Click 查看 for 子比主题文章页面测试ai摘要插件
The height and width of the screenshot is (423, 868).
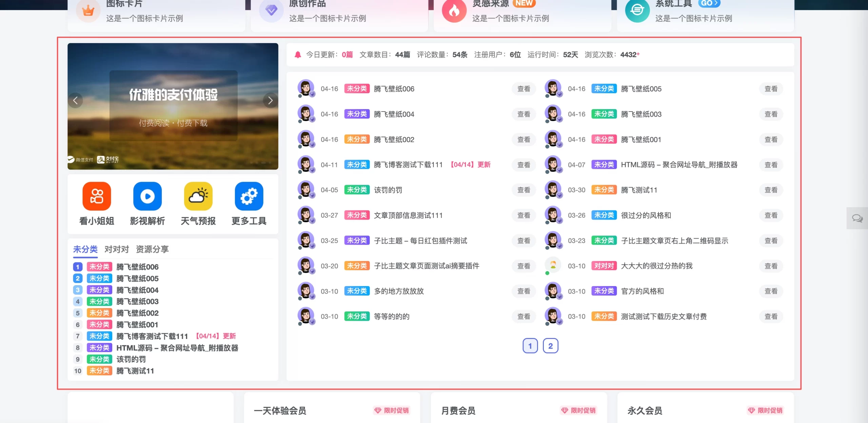[524, 266]
